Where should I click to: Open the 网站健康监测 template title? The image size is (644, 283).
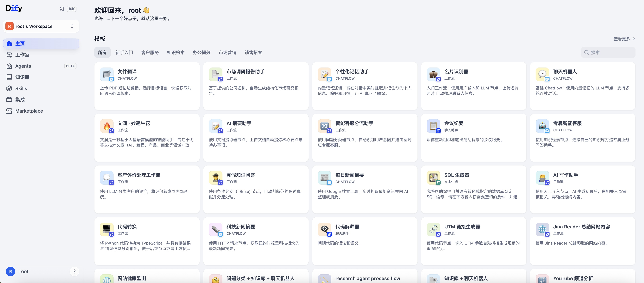132,279
